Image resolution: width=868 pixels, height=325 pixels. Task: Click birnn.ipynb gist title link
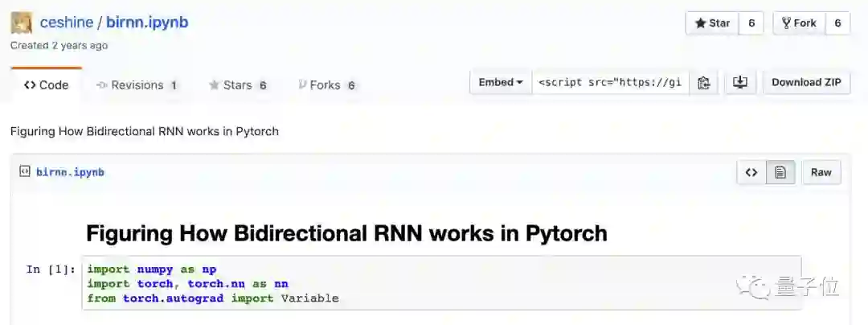coord(147,23)
